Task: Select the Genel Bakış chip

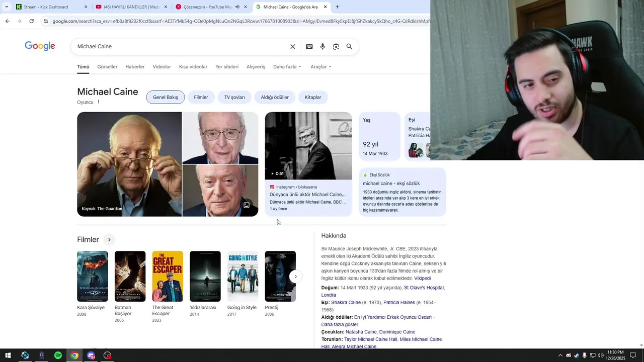Action: pos(166,97)
